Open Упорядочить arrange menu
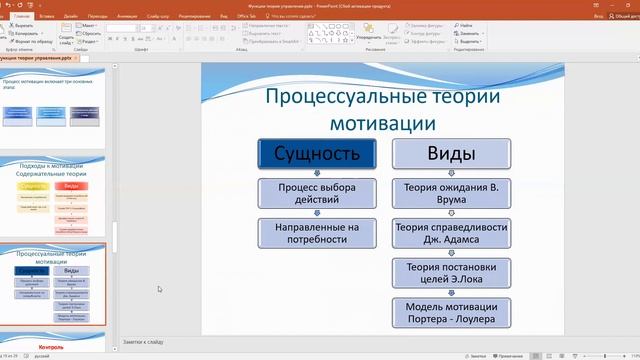 369,32
